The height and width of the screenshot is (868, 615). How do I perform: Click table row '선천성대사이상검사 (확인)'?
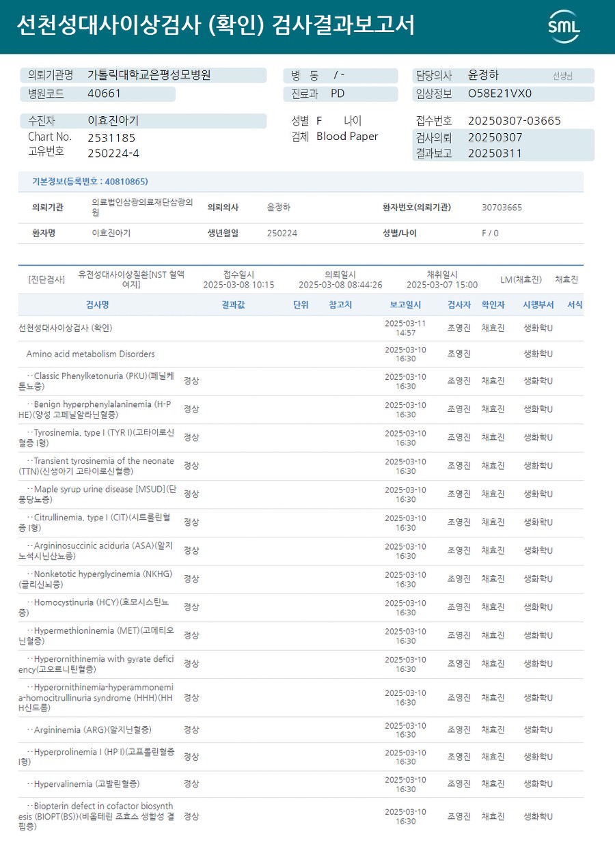click(x=301, y=328)
